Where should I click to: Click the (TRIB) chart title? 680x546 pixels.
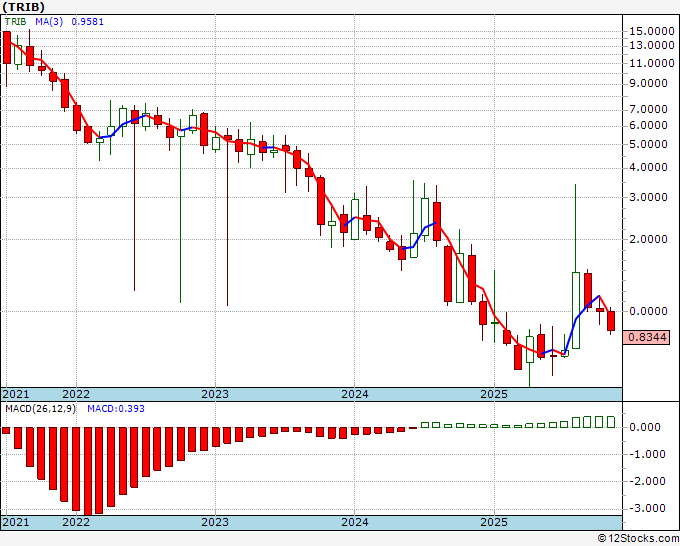23,7
